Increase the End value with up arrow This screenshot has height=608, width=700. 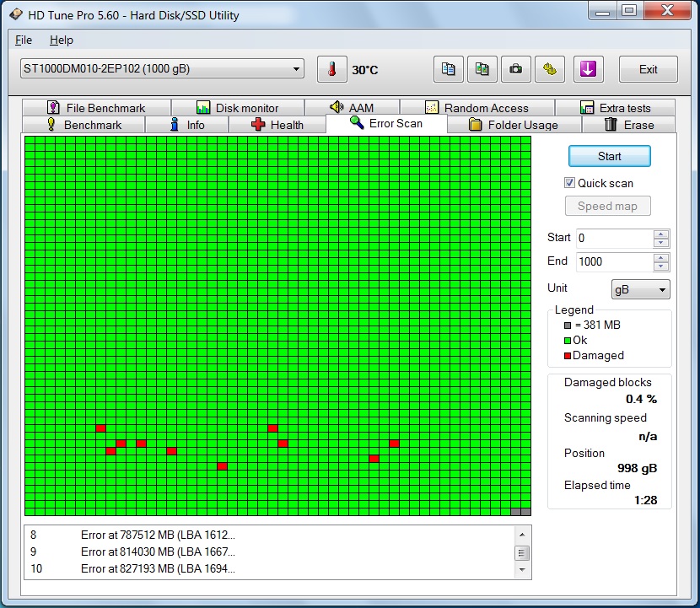click(x=661, y=257)
